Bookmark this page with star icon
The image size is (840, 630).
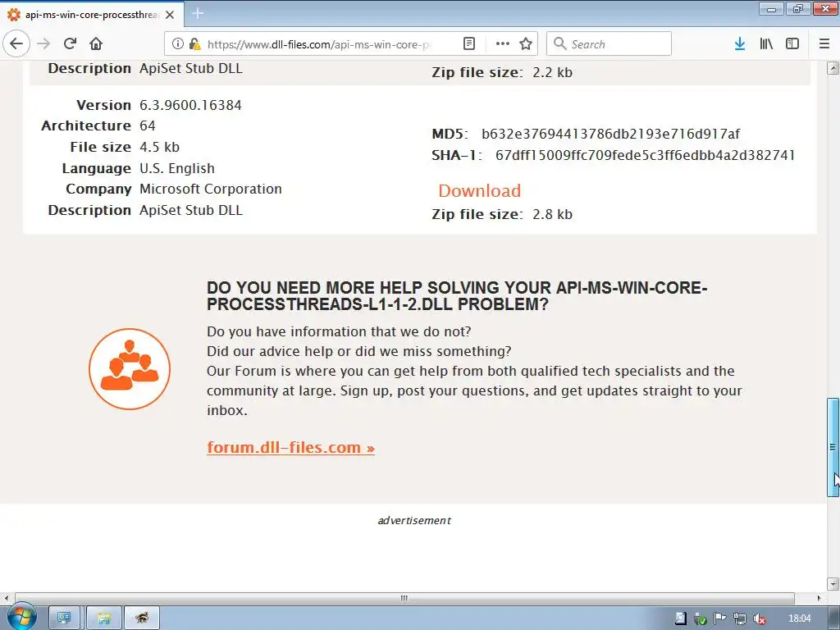tap(526, 43)
